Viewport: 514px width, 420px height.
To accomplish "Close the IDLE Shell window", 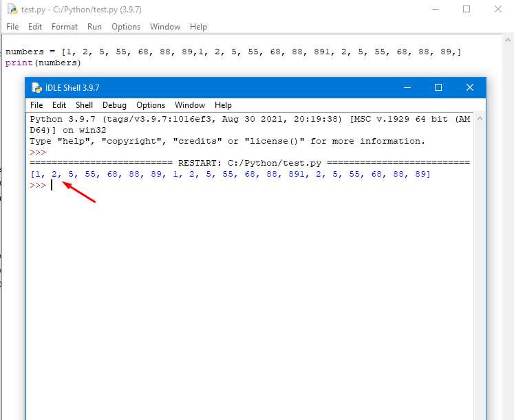I will [470, 87].
